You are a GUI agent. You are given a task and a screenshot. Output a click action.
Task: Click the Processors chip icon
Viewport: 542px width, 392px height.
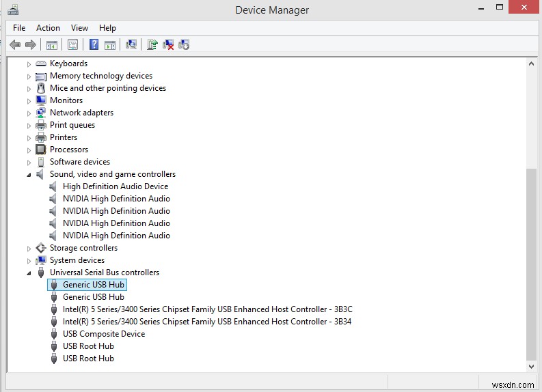(41, 150)
